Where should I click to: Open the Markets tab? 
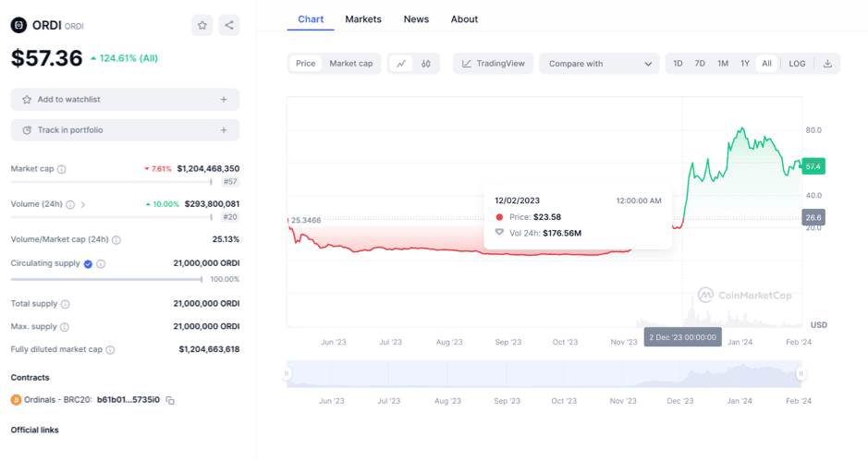click(x=363, y=18)
